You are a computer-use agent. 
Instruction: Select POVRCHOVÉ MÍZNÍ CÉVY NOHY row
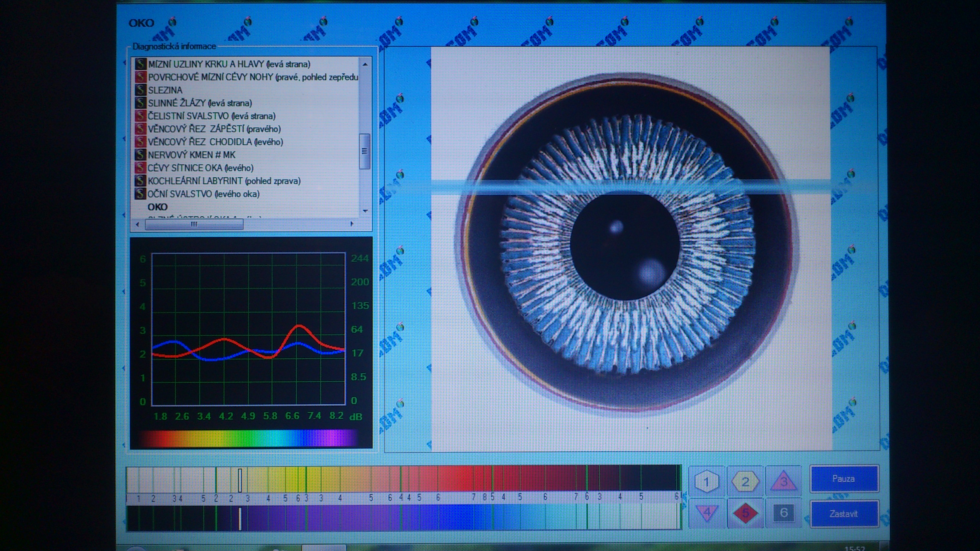(x=253, y=77)
